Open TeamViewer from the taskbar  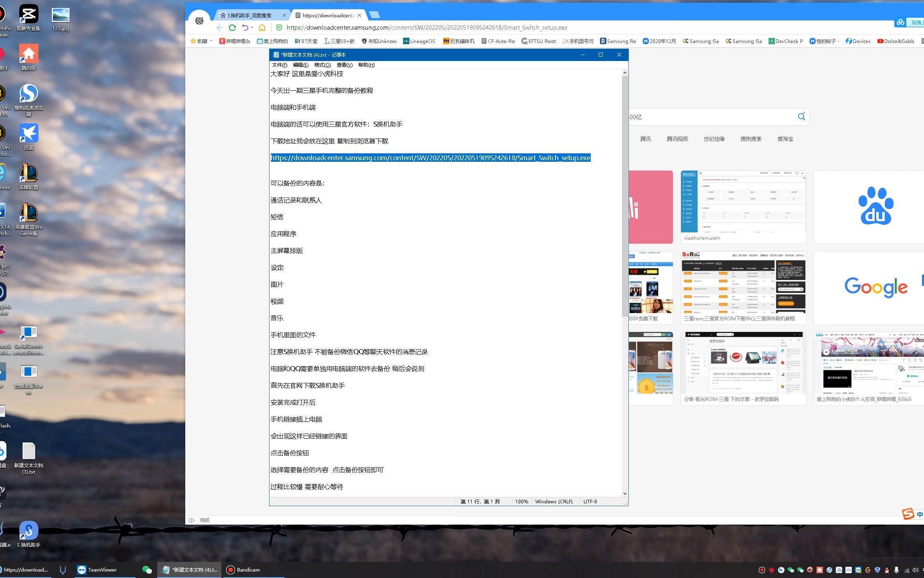tap(101, 570)
